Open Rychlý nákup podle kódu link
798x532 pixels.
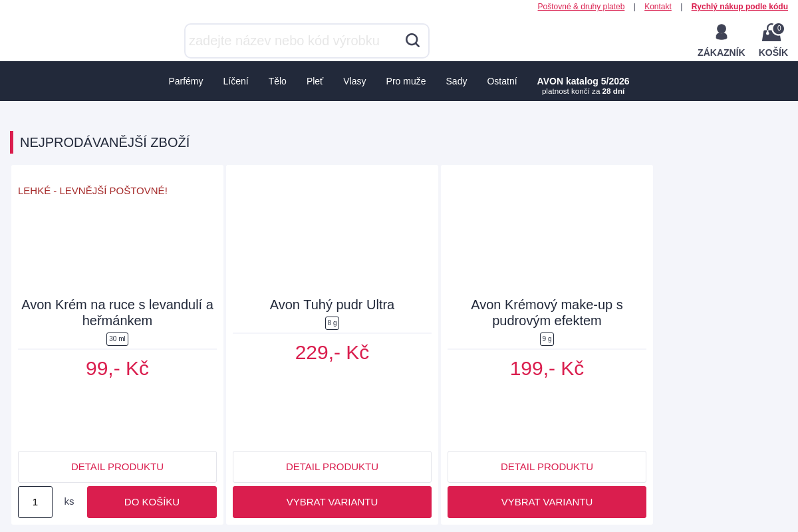click(x=739, y=7)
